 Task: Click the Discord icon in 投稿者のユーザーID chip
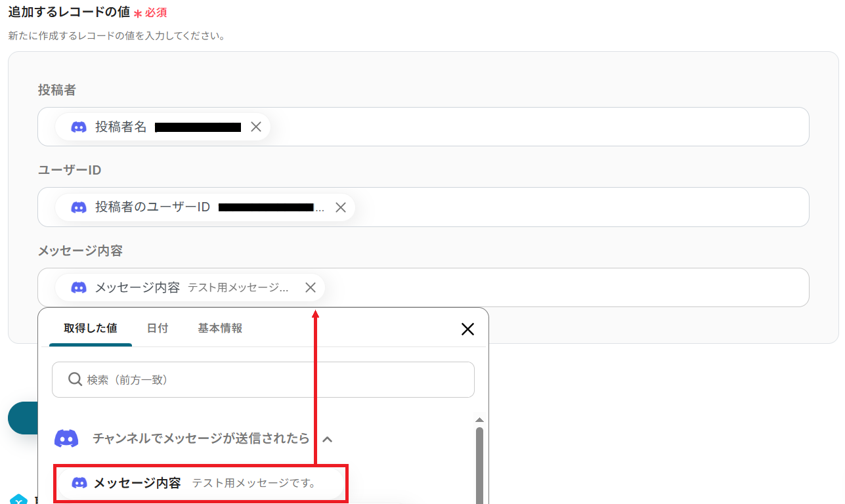[79, 207]
